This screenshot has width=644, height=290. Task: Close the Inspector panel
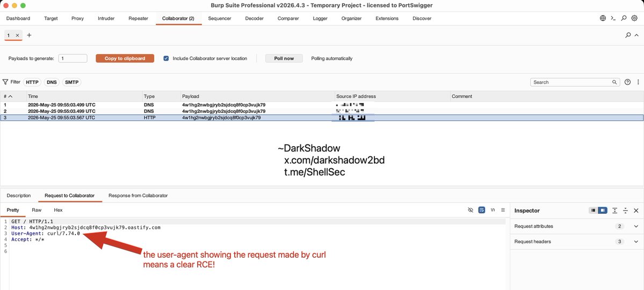pyautogui.click(x=636, y=211)
